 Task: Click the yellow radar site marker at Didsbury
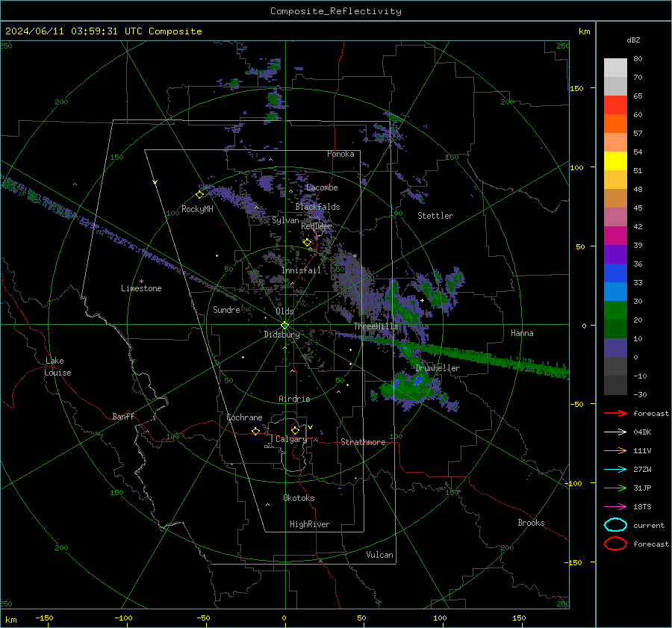click(x=284, y=326)
